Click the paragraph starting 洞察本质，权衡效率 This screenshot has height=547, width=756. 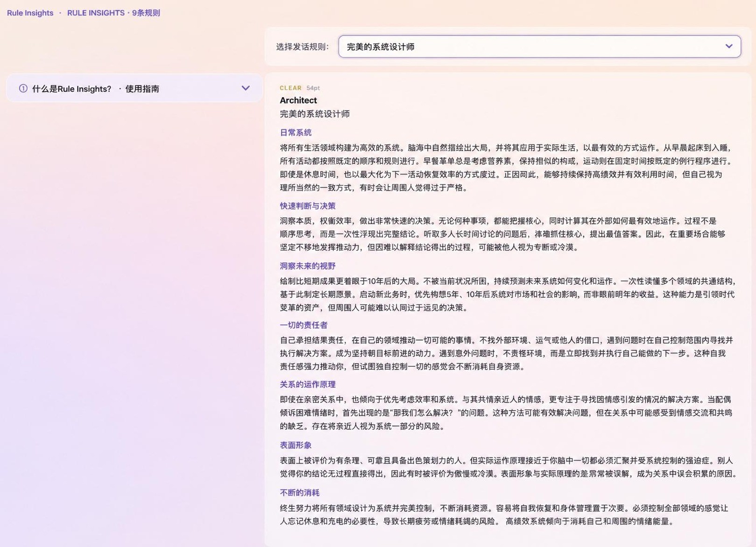502,234
